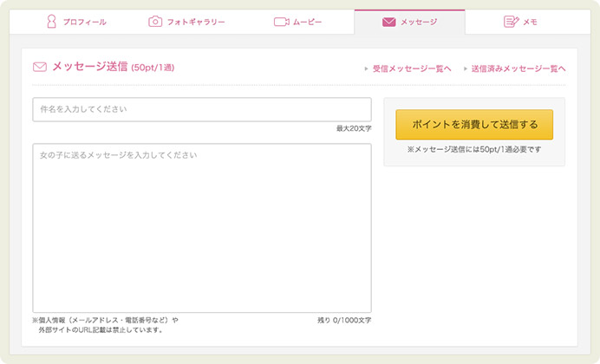Click the video camera movie icon
600x364 pixels.
point(281,22)
